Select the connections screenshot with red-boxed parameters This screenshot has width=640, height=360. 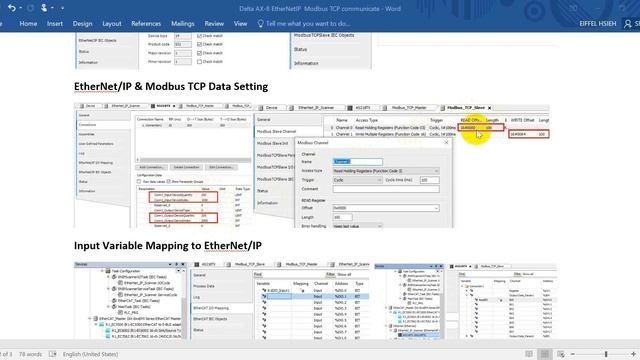pos(163,165)
